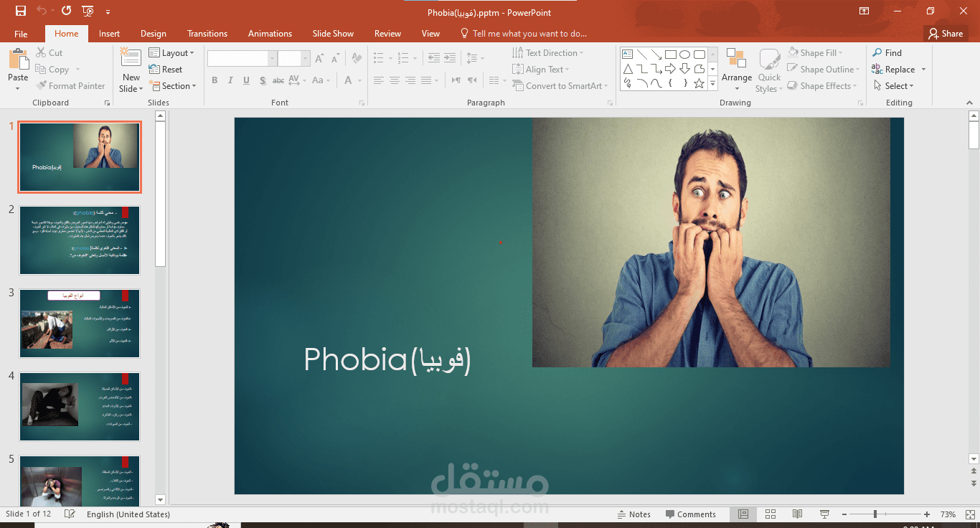Viewport: 980px width, 528px height.
Task: Click Convert to SmartArt
Action: 560,86
